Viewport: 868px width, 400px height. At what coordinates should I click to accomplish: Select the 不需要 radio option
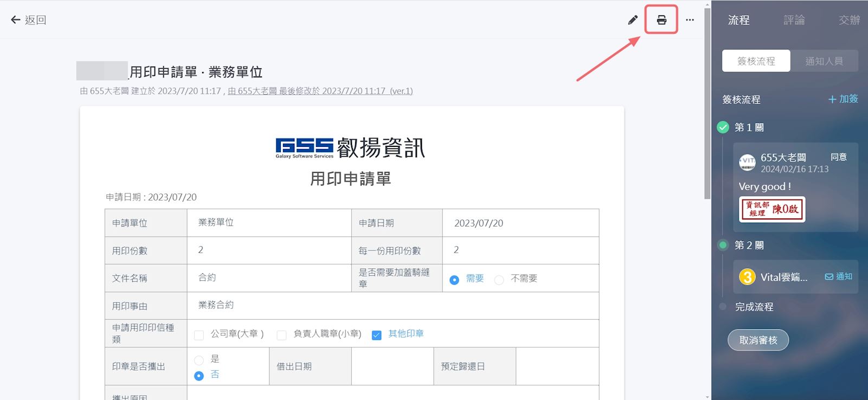coord(499,280)
